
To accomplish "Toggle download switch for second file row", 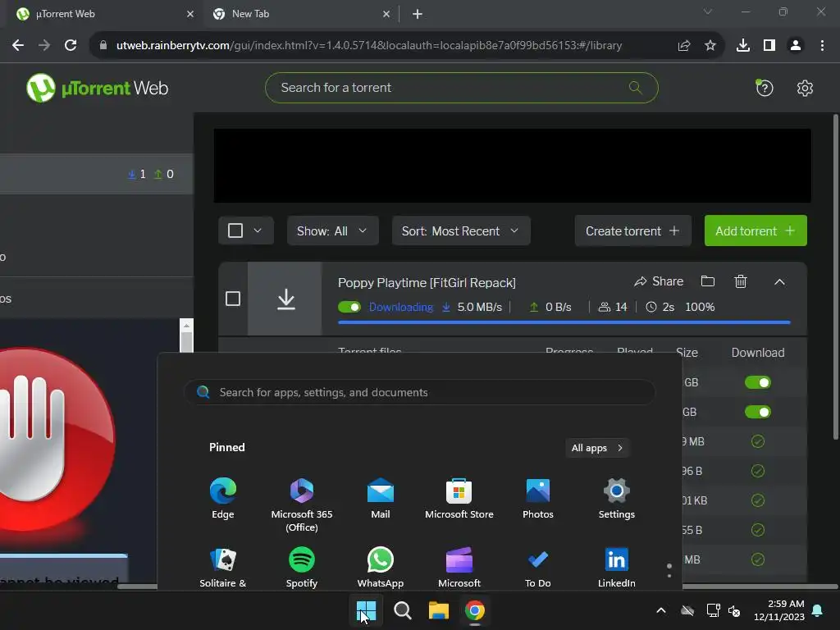I will [757, 412].
